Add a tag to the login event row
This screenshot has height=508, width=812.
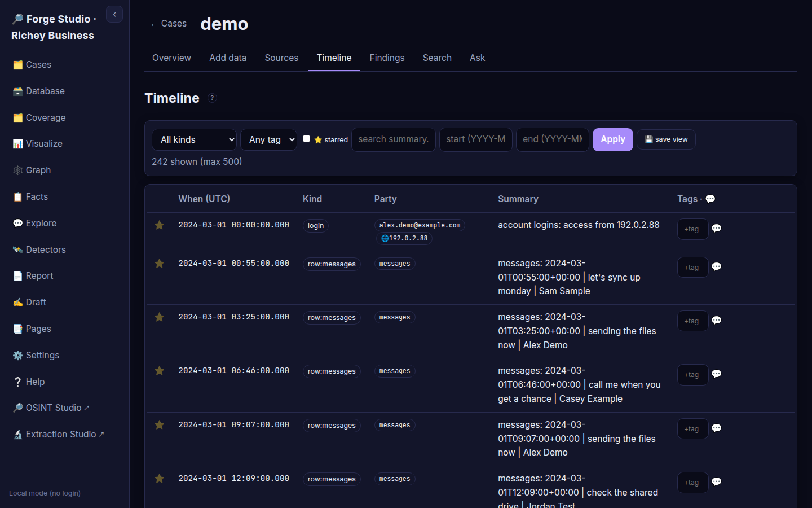tap(692, 229)
